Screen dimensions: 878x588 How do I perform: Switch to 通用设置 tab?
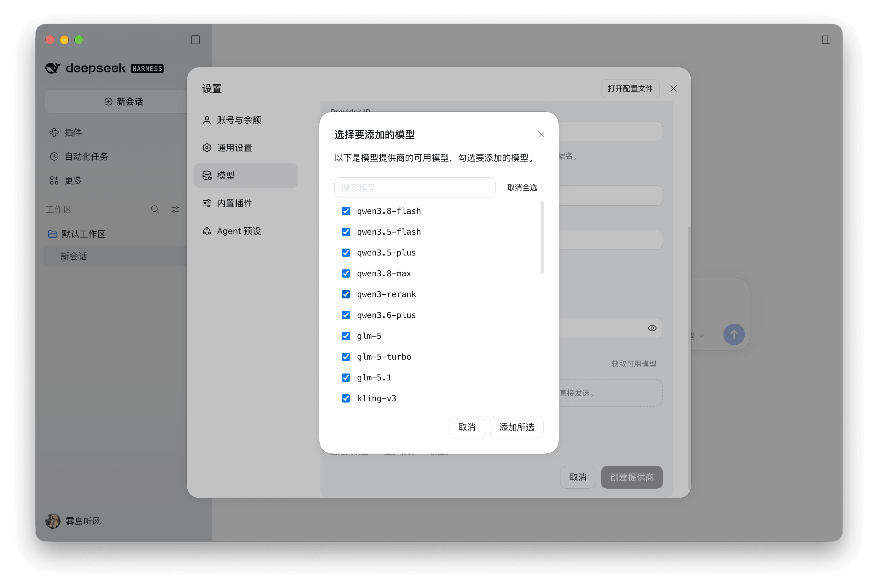246,148
